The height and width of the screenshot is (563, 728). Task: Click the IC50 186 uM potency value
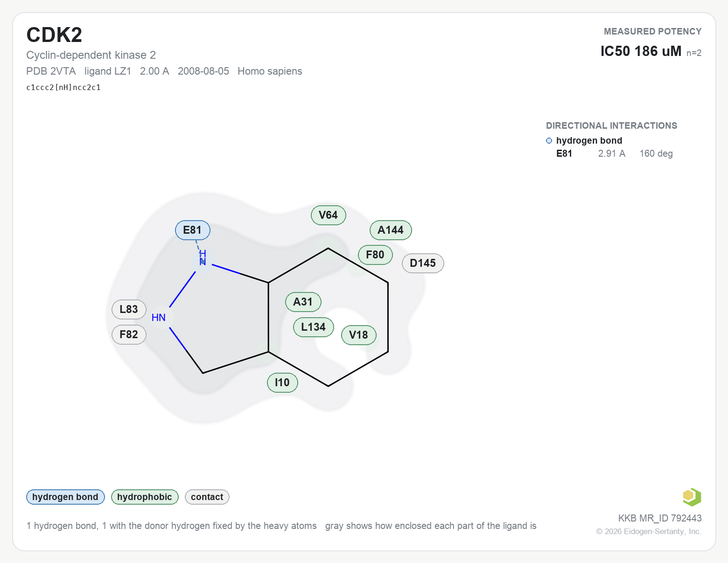tap(641, 51)
